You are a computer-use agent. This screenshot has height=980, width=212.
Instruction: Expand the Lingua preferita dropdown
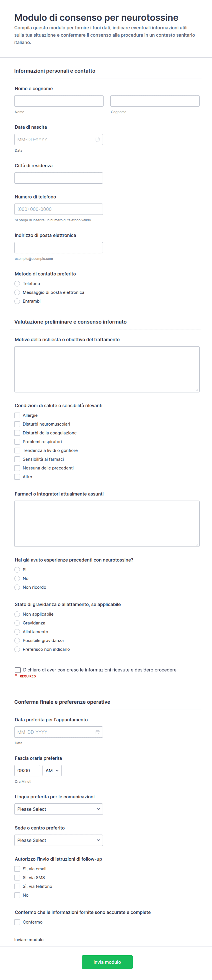tap(59, 809)
